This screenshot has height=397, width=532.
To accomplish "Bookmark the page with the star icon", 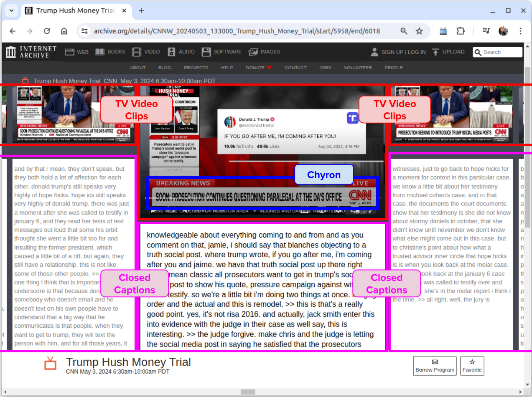I will (419, 31).
